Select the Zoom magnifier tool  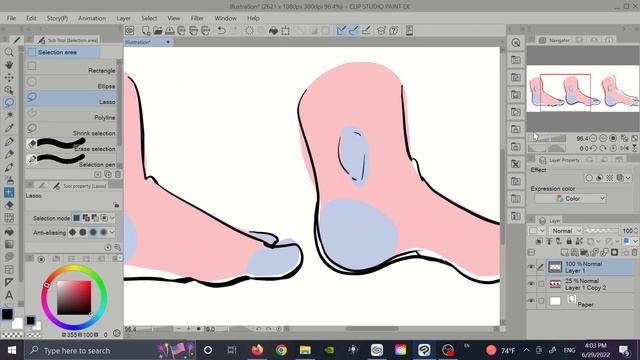pos(9,52)
